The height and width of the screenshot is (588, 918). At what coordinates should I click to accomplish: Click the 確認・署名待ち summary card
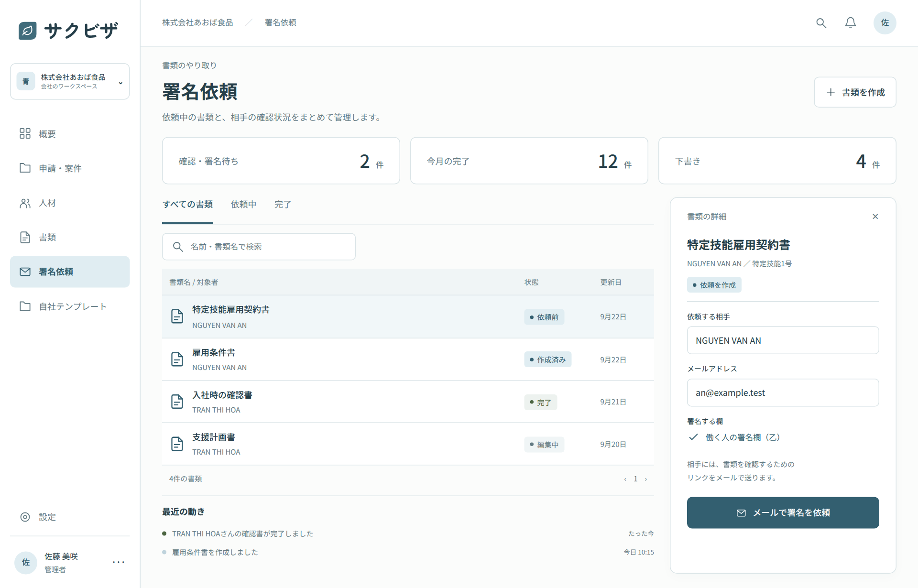click(281, 161)
